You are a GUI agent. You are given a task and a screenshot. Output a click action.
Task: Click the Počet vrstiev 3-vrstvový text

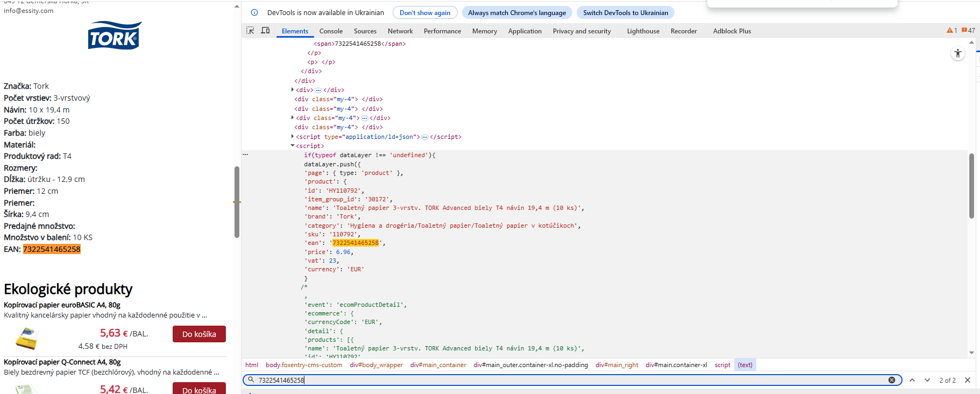tap(47, 98)
